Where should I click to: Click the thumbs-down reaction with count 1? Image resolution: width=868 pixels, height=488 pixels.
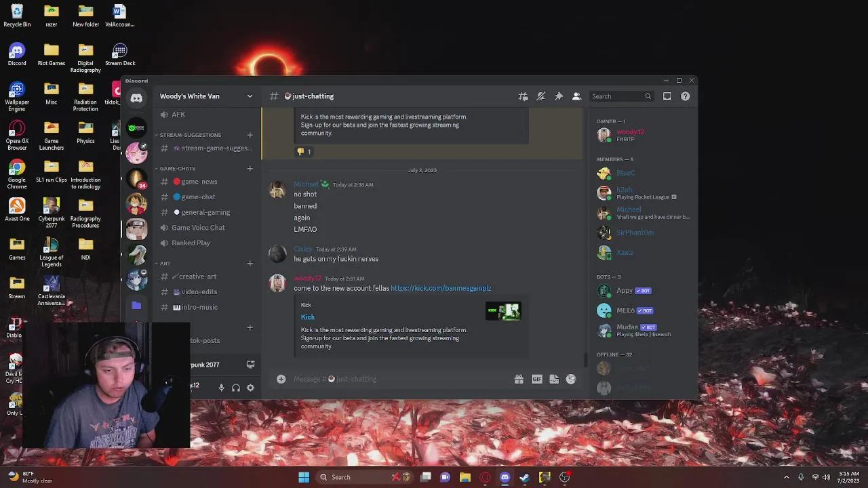pos(304,152)
